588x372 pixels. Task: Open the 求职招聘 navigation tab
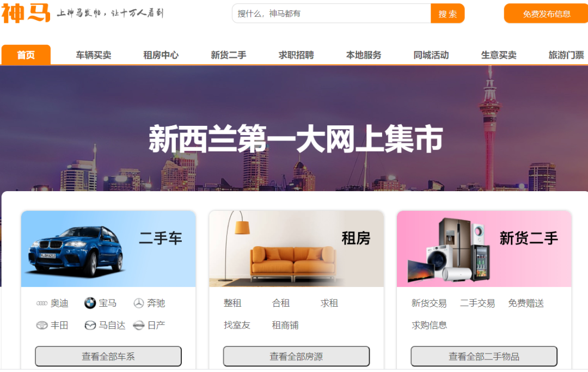[296, 55]
